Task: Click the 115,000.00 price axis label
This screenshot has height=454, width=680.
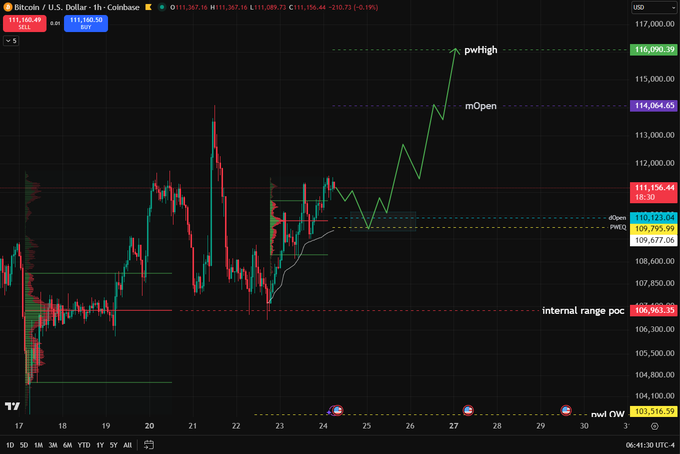Action: click(x=655, y=79)
